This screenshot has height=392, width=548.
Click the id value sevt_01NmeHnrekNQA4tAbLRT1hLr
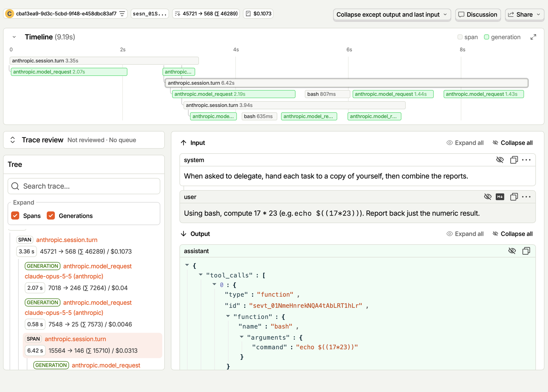pyautogui.click(x=306, y=306)
